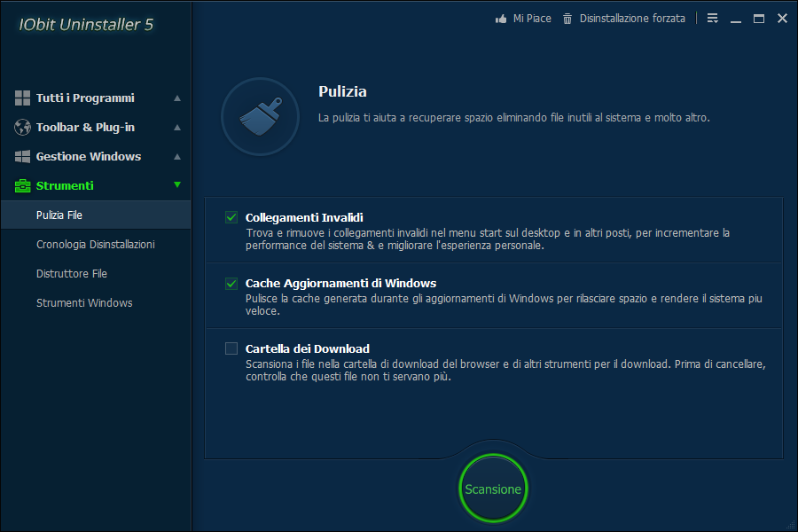Open the options menu icon in title bar
The width and height of the screenshot is (798, 532).
click(x=713, y=19)
